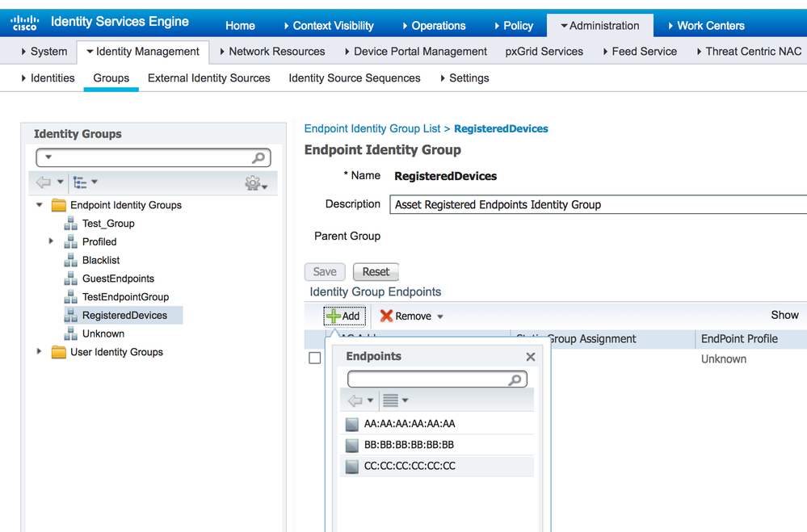The image size is (807, 532).
Task: Select Test_Group in the tree
Action: click(x=108, y=224)
